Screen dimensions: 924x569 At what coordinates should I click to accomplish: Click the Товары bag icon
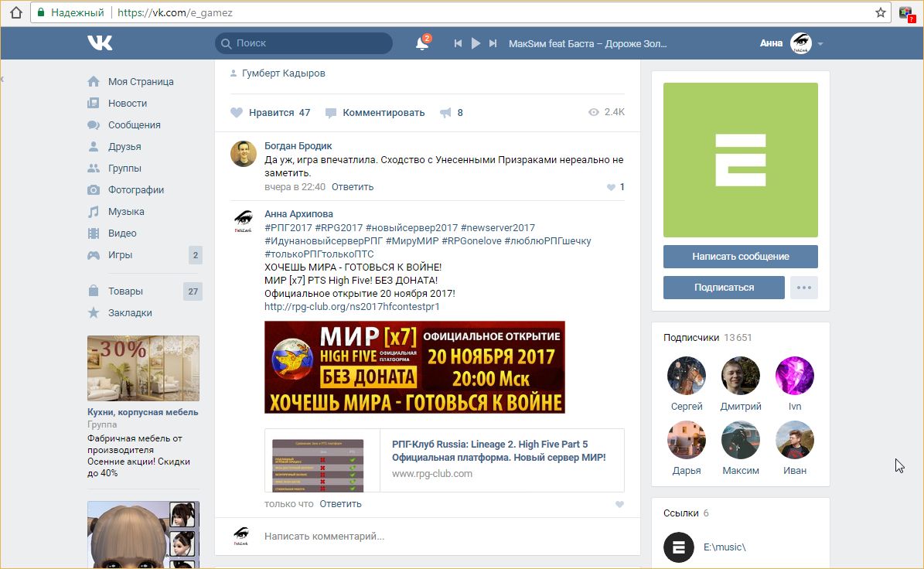94,291
